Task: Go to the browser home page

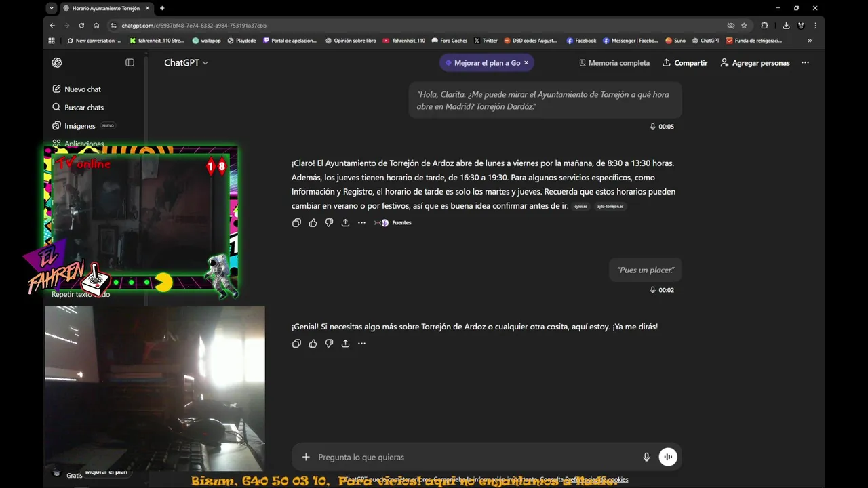Action: 96,26
